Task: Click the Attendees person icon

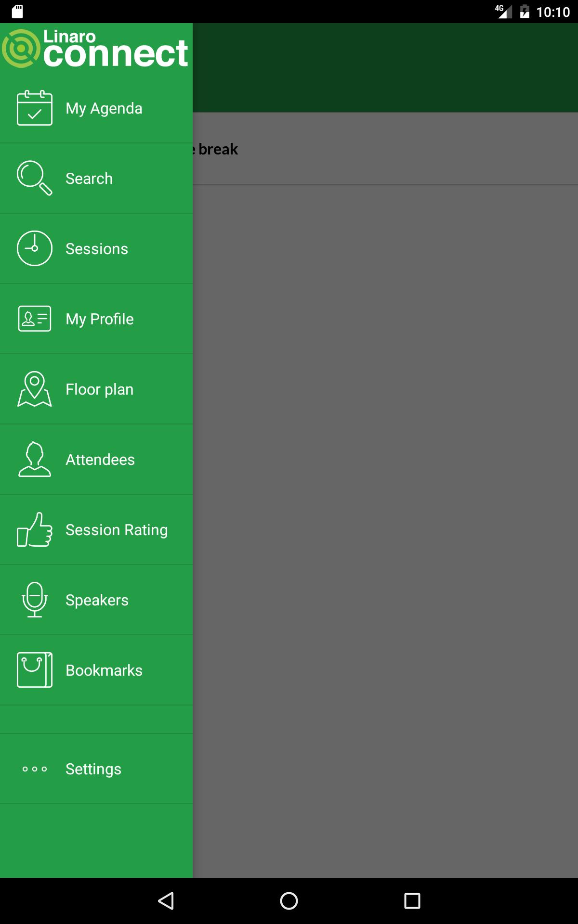Action: click(x=35, y=459)
